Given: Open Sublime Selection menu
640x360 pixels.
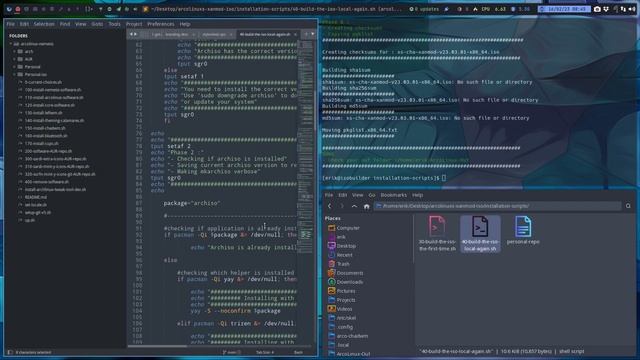Looking at the screenshot, I should [x=44, y=24].
